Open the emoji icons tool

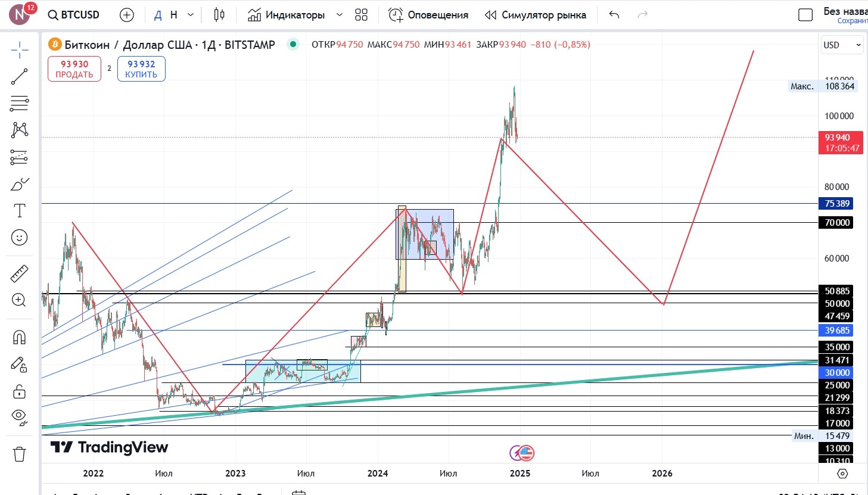20,238
